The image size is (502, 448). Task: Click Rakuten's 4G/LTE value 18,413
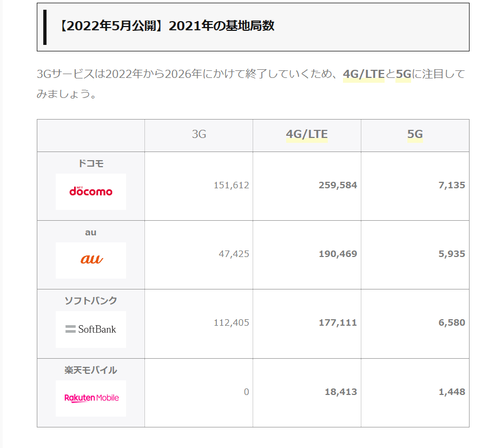tap(341, 392)
